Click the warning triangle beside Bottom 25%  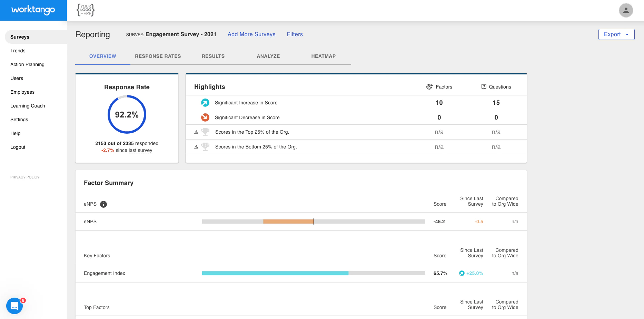196,147
